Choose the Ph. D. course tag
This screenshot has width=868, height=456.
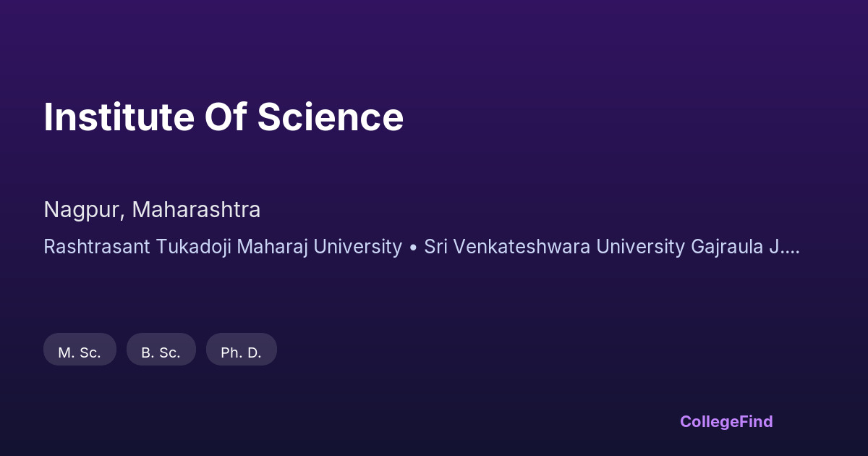click(x=241, y=352)
